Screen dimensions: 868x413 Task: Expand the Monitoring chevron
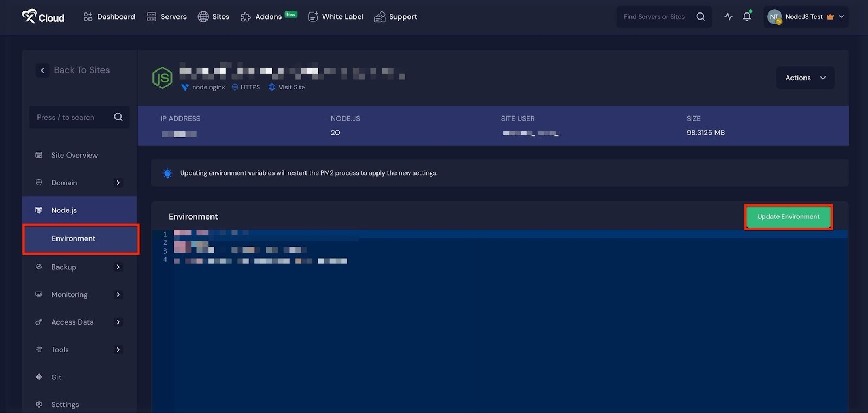(118, 295)
